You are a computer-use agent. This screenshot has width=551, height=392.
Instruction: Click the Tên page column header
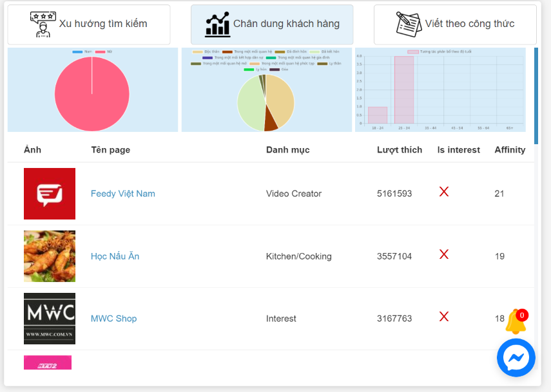(111, 150)
